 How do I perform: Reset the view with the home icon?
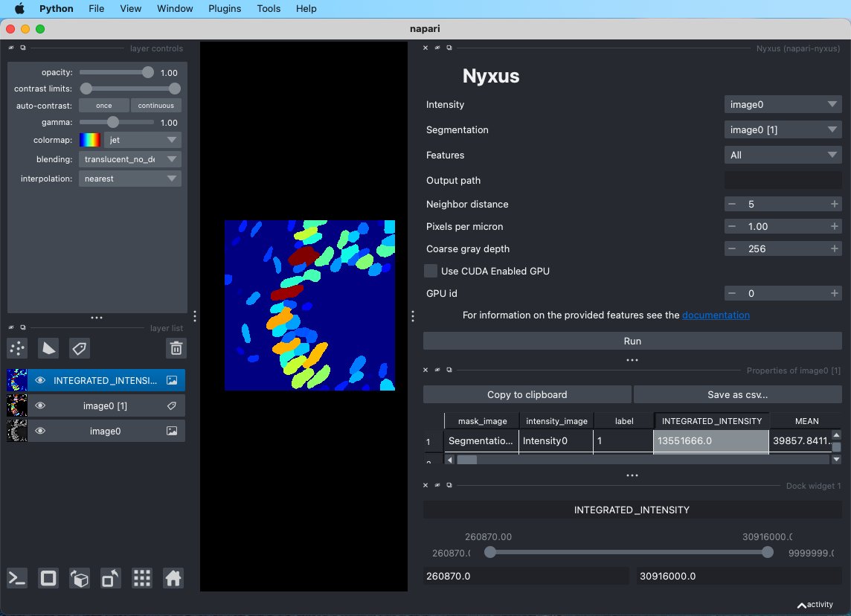[173, 579]
